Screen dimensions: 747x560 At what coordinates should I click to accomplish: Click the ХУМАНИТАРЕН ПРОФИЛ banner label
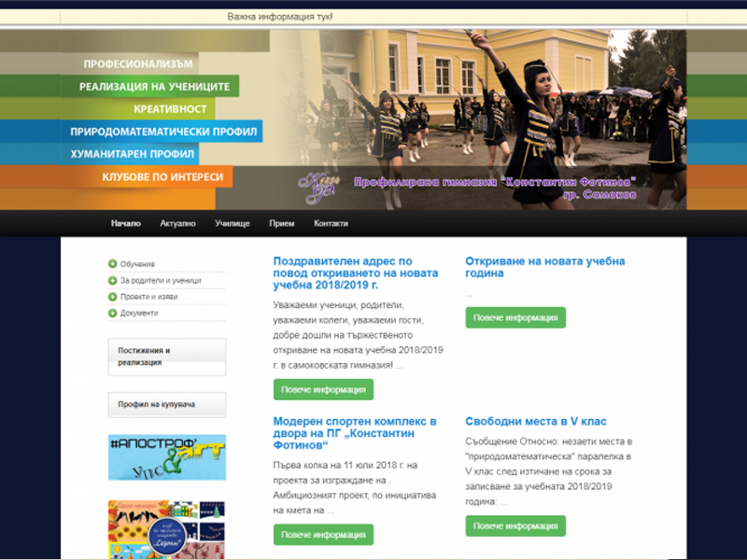click(133, 154)
